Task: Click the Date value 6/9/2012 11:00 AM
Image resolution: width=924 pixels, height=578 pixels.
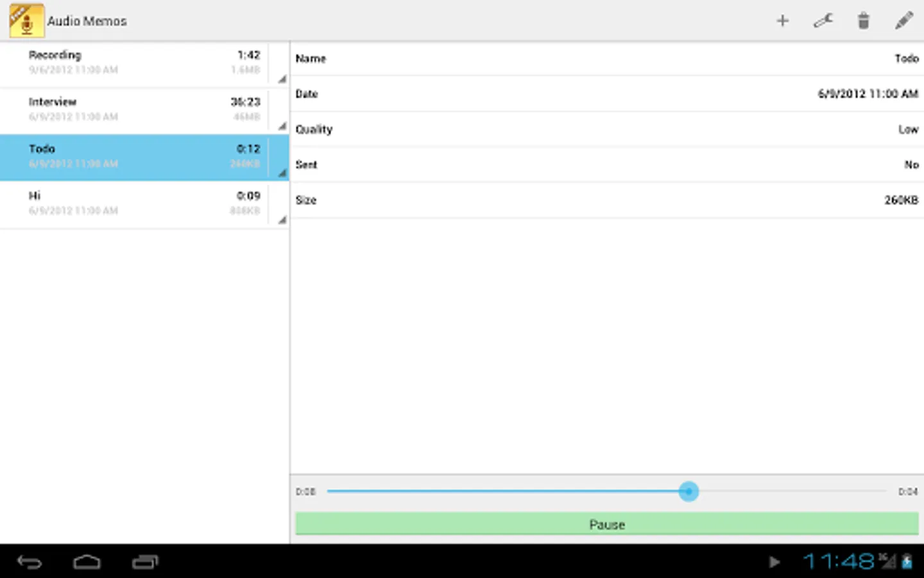Action: coord(868,94)
